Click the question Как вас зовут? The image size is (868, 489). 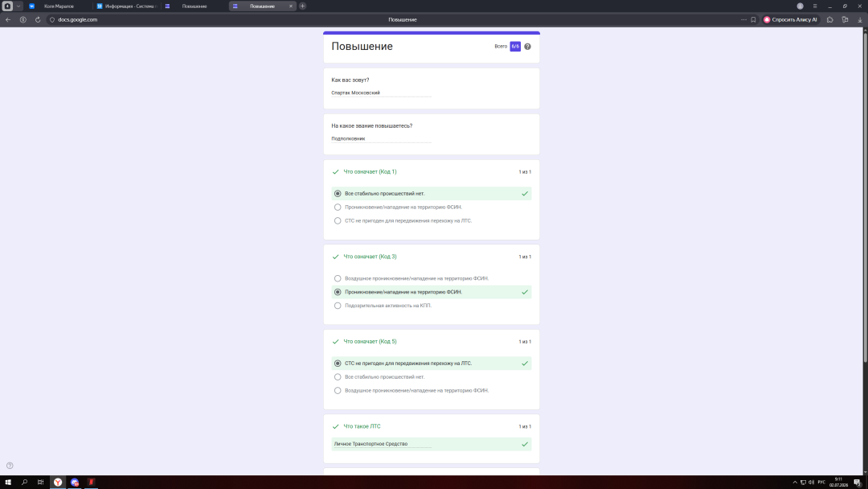pos(350,80)
